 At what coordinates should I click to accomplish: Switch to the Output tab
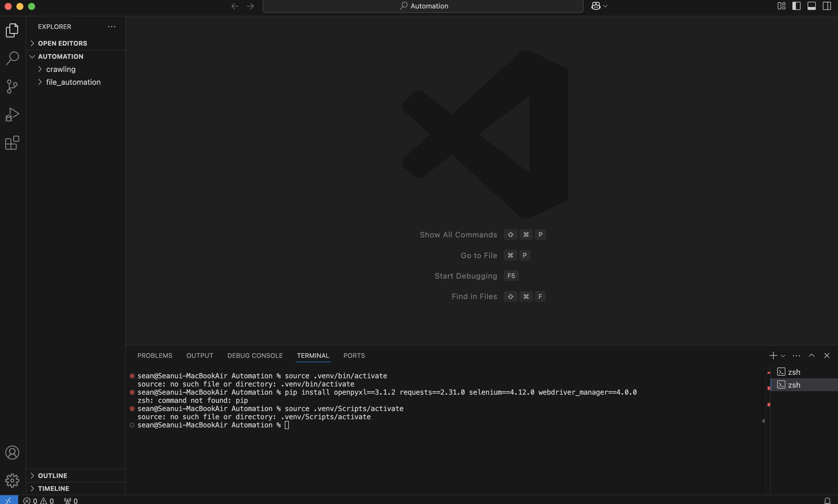pyautogui.click(x=200, y=355)
